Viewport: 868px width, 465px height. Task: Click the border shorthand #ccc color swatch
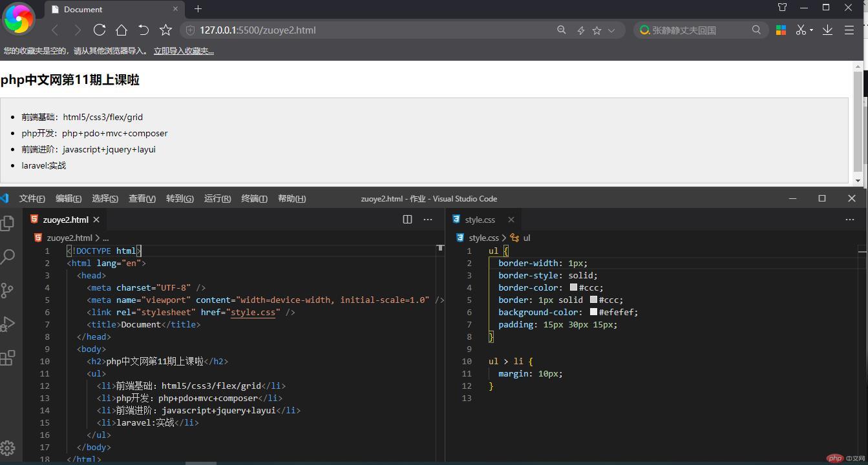593,300
